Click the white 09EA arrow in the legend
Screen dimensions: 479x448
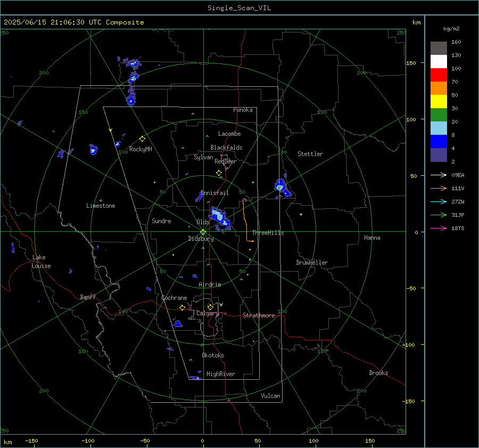(x=439, y=175)
